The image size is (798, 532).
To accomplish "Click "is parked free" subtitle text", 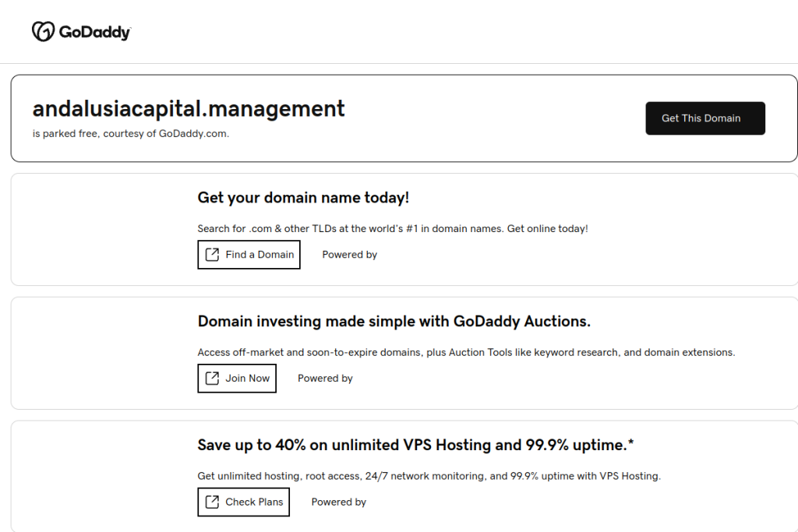I will [x=131, y=133].
